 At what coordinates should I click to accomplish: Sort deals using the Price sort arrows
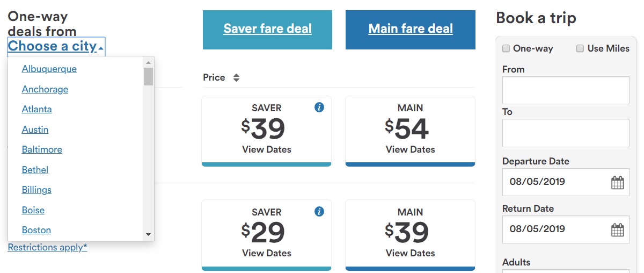click(236, 78)
